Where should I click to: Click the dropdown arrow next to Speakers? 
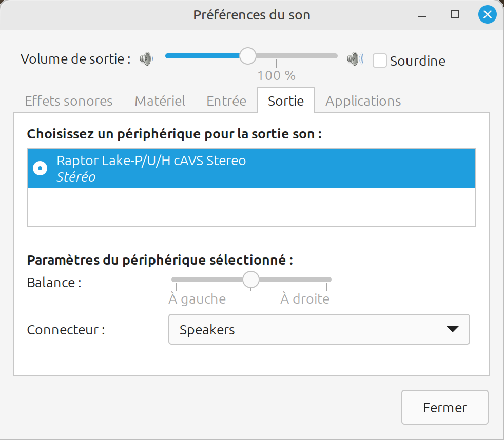(453, 329)
